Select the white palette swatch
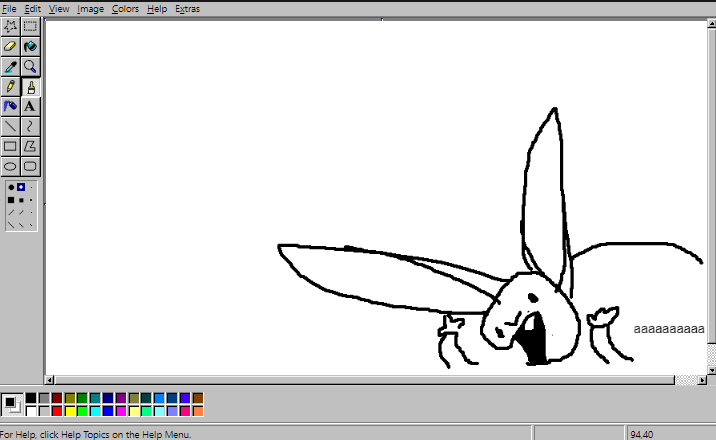 click(31, 411)
